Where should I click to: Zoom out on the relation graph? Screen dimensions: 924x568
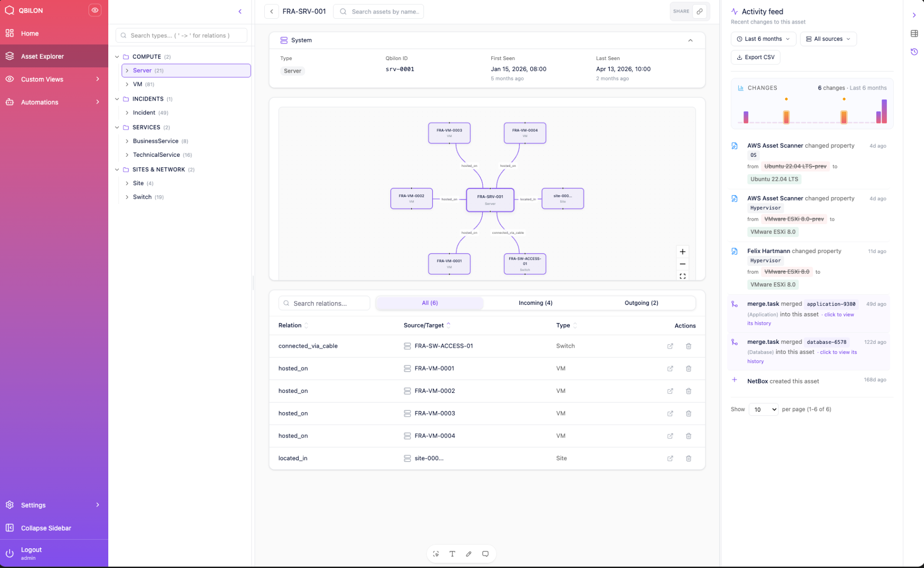pyautogui.click(x=682, y=264)
